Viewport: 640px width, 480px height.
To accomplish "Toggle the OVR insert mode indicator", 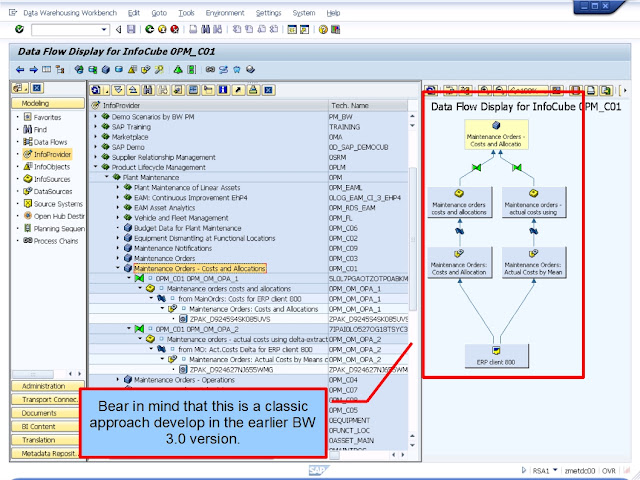I will click(x=609, y=471).
